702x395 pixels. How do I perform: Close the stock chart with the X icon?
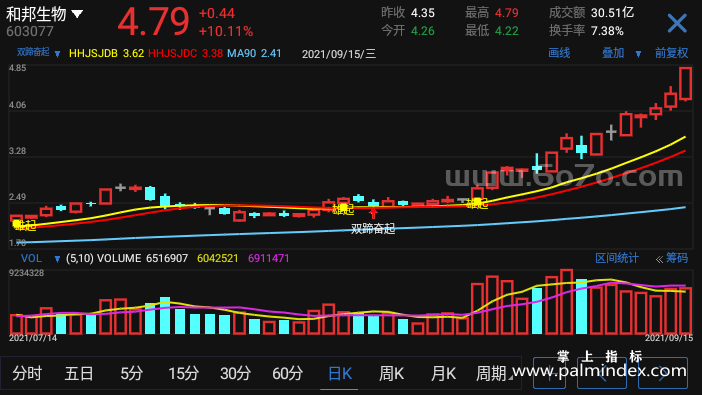(676, 23)
